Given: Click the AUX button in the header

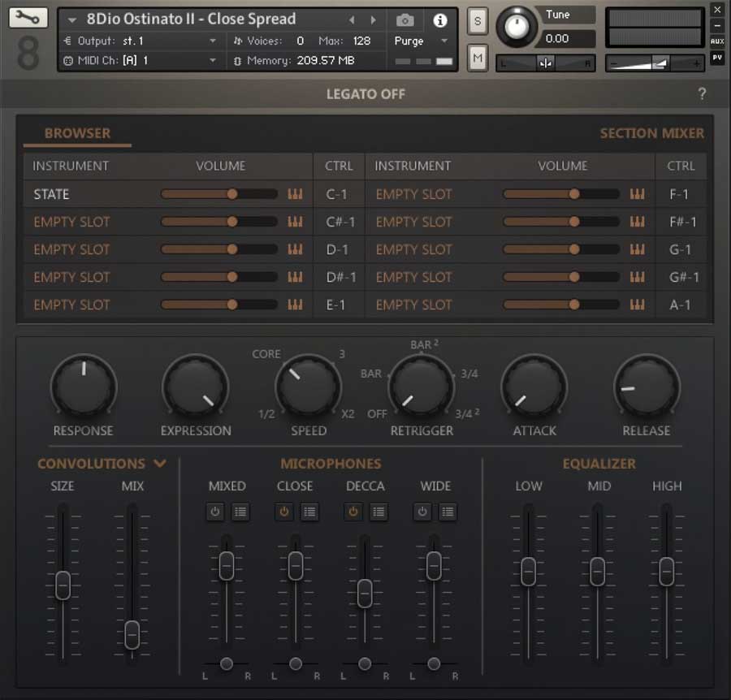Looking at the screenshot, I should coord(717,41).
